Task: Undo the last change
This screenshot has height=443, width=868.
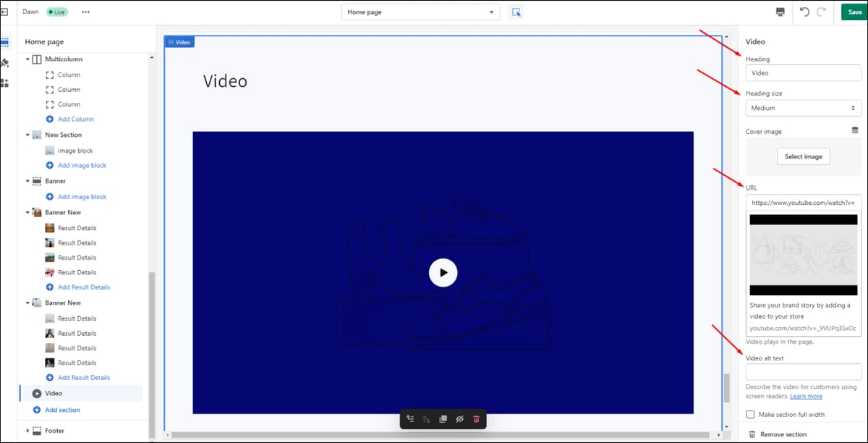Action: (x=805, y=12)
